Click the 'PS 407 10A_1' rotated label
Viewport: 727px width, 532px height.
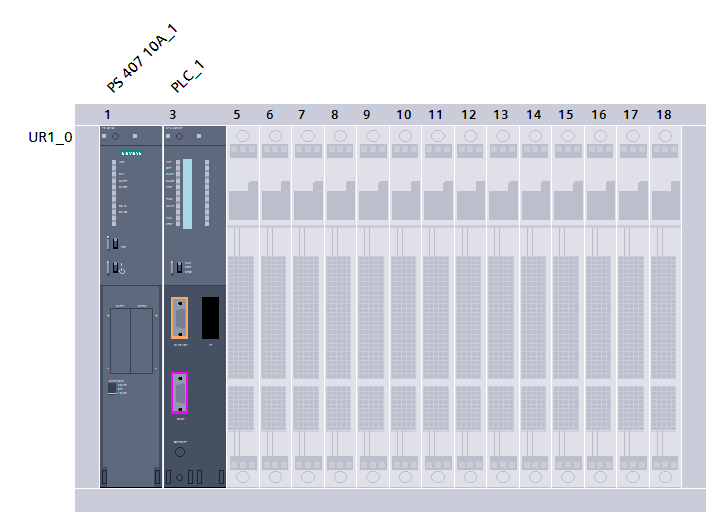[x=142, y=58]
